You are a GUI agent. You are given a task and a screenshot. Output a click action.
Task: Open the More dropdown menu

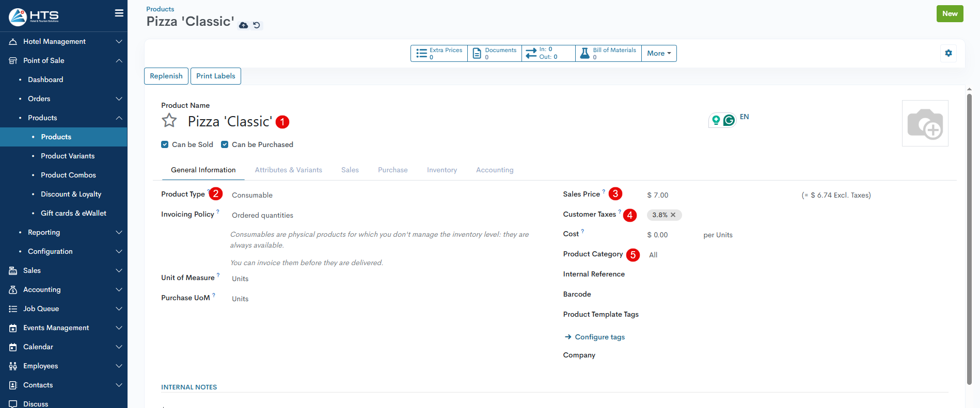pos(658,53)
